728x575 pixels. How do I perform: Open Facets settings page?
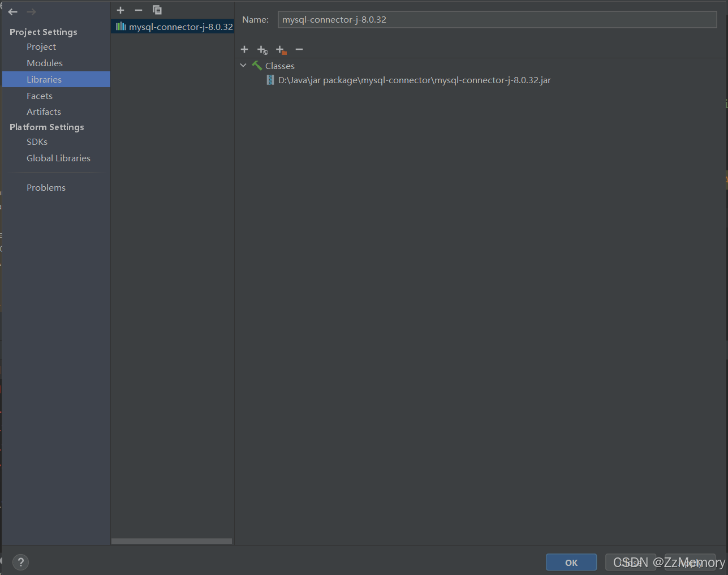click(x=40, y=96)
